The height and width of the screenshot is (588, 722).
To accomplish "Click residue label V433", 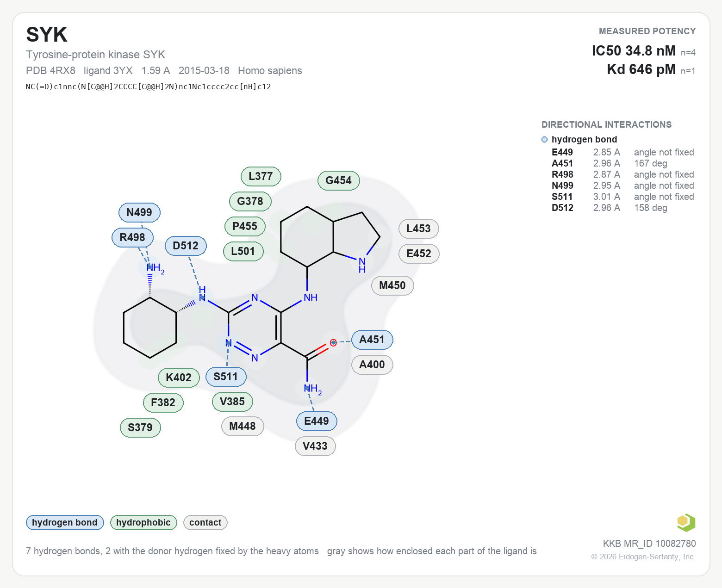I will pos(316,446).
